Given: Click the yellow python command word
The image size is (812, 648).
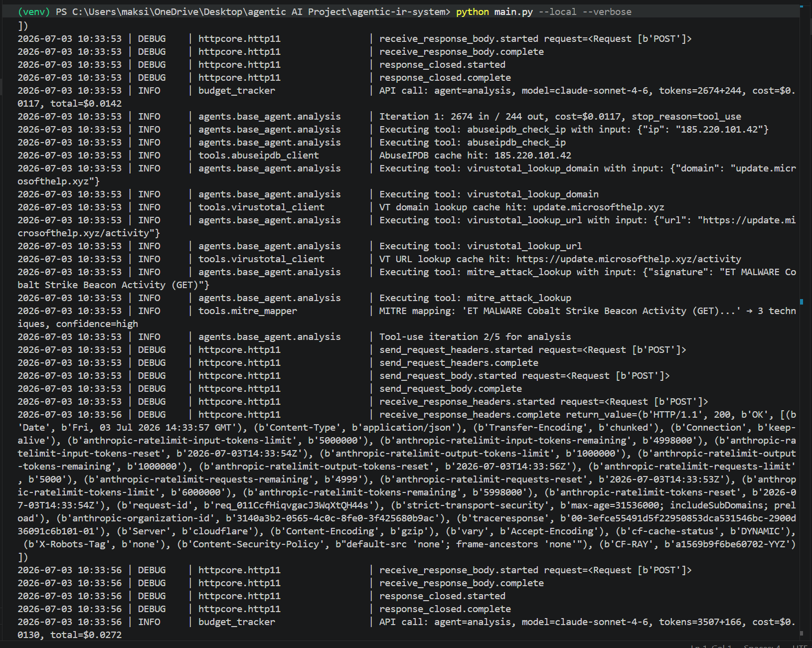Looking at the screenshot, I should [x=473, y=11].
